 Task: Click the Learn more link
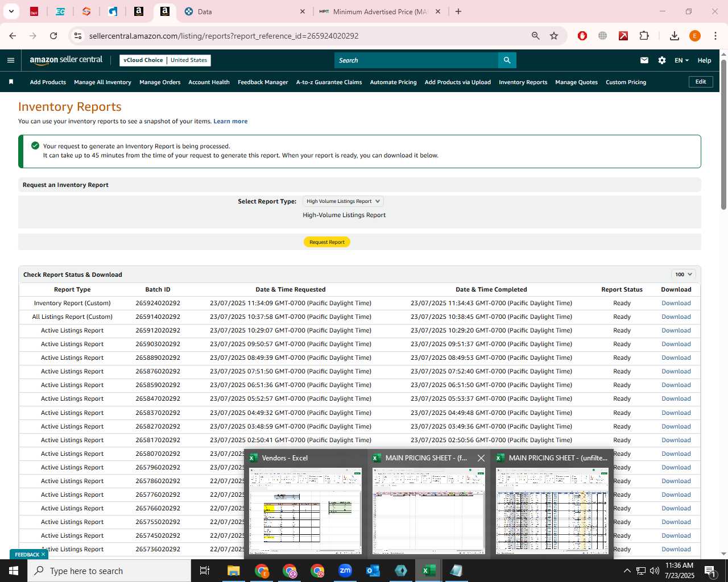tap(230, 121)
